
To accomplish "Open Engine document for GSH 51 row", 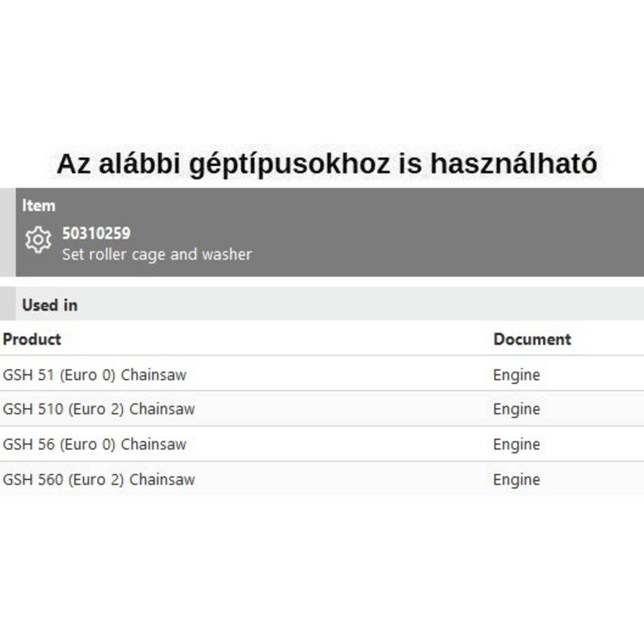I will tap(516, 375).
